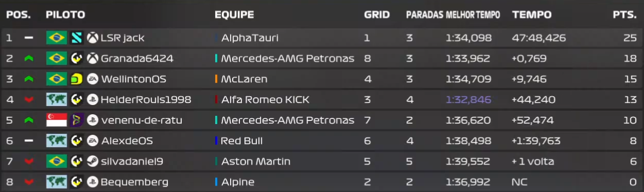The image size is (644, 192).
Task: Select the MELHOR TEMPO column header
Action: coord(473,15)
